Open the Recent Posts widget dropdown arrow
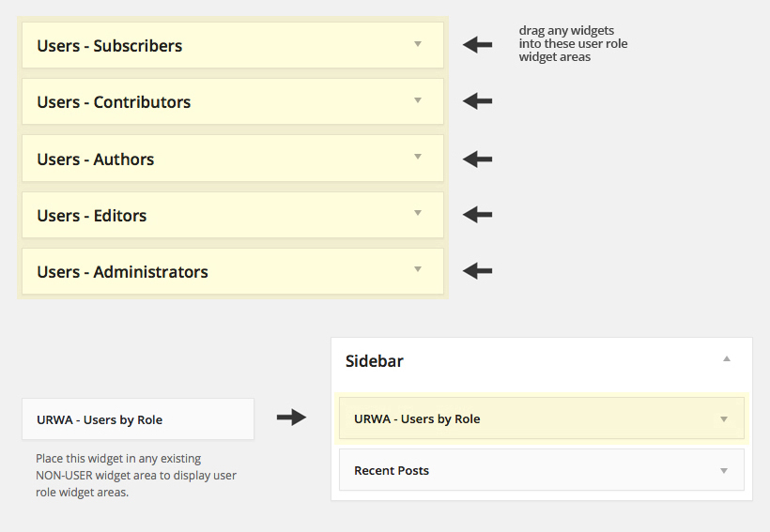 pos(724,471)
